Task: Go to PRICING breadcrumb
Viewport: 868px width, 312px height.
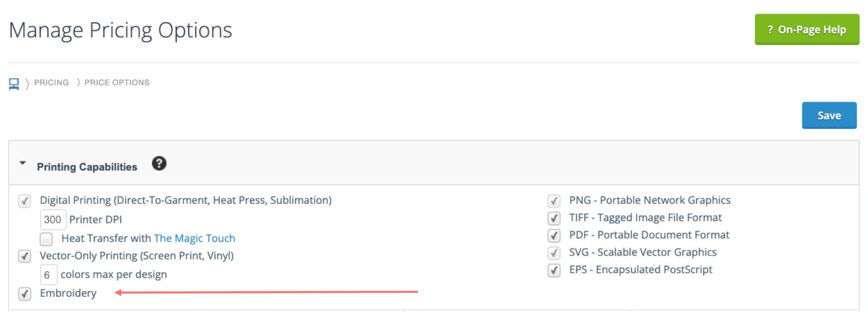Action: tap(52, 83)
